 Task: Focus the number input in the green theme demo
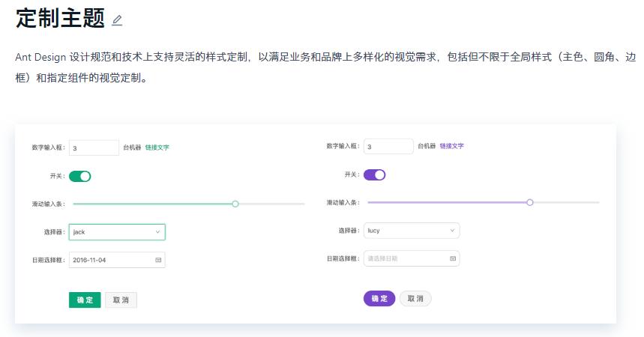[x=94, y=148]
